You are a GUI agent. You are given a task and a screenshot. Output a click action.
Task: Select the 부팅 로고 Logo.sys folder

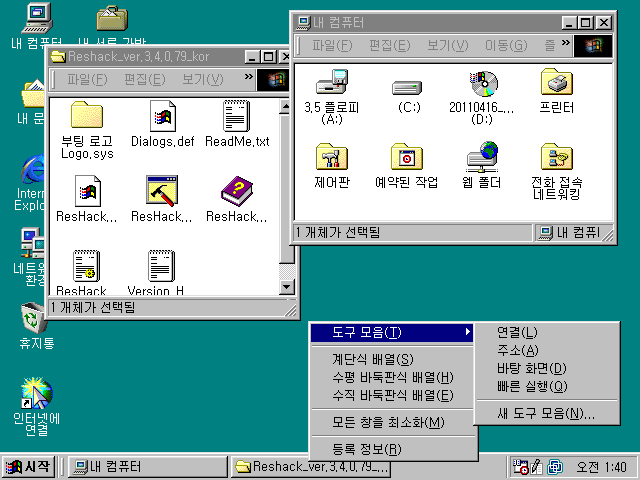click(x=87, y=115)
